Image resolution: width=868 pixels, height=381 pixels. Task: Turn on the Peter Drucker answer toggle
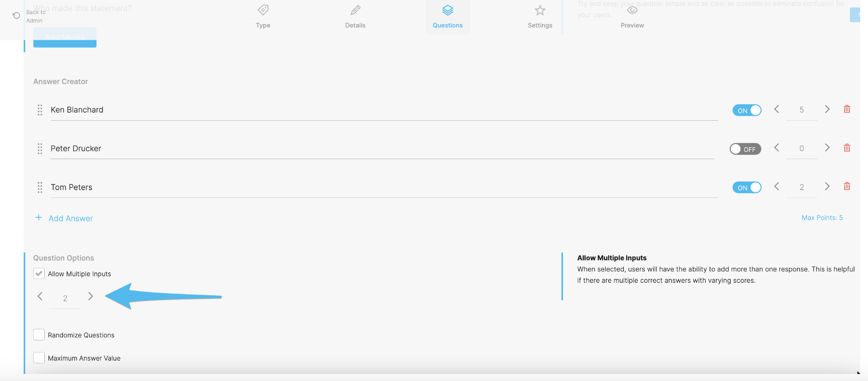(x=745, y=149)
